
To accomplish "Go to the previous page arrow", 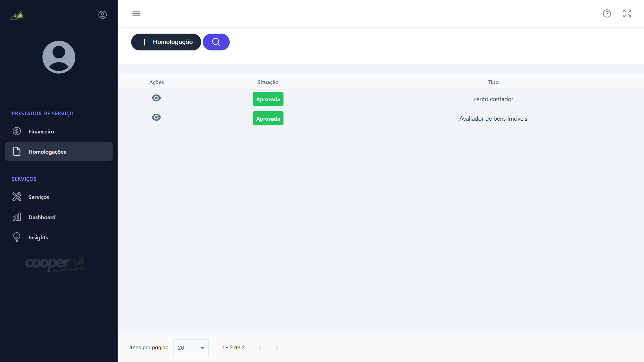I will pos(260,348).
